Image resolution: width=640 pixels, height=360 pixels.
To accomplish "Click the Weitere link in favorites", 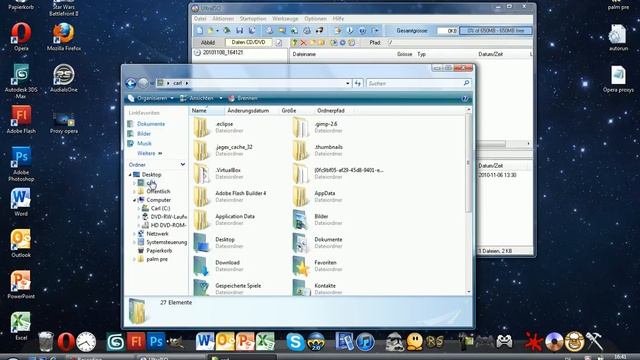I will coord(149,153).
